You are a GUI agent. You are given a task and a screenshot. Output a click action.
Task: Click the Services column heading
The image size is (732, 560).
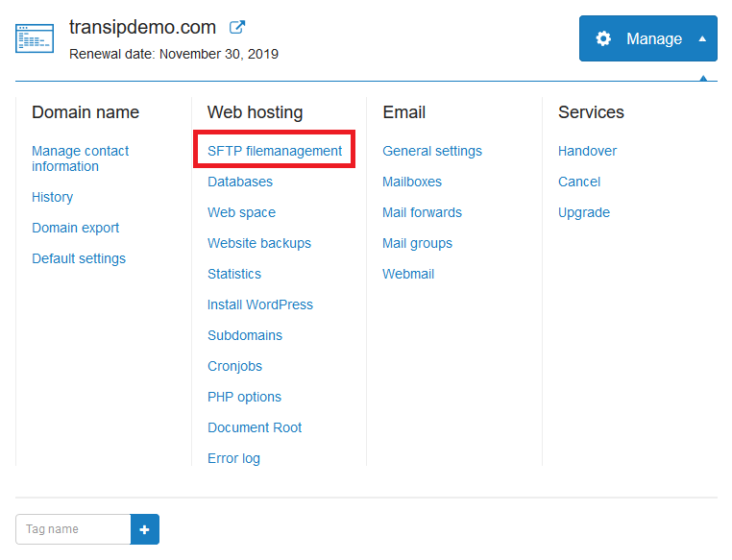coord(591,112)
